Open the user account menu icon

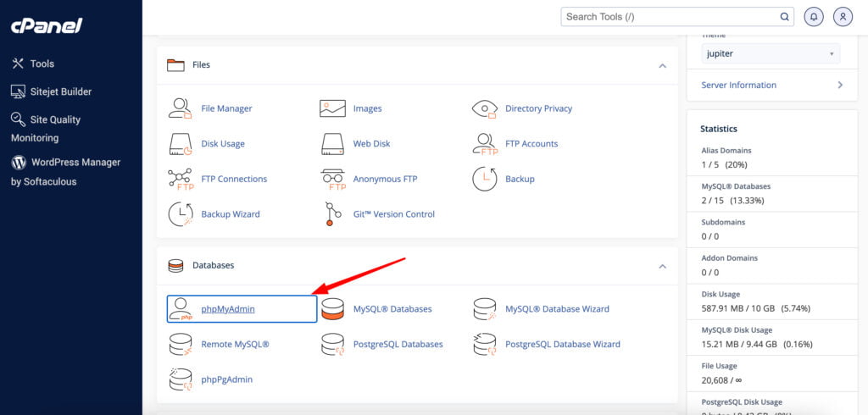pos(843,17)
